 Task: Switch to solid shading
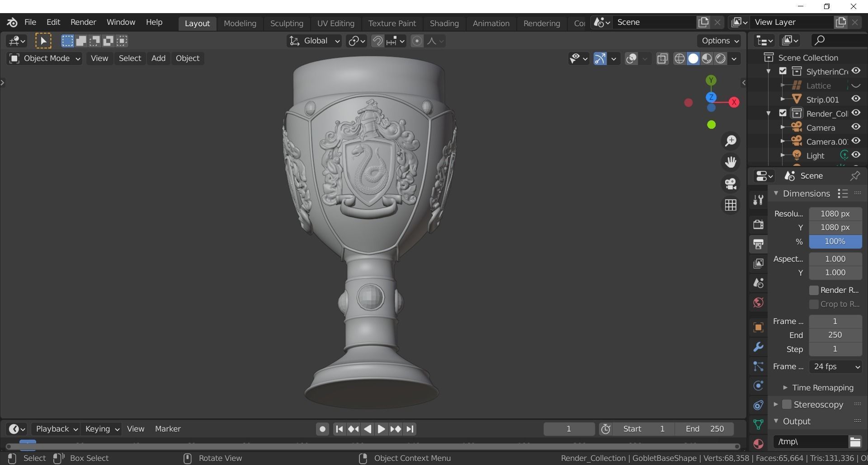pos(693,59)
